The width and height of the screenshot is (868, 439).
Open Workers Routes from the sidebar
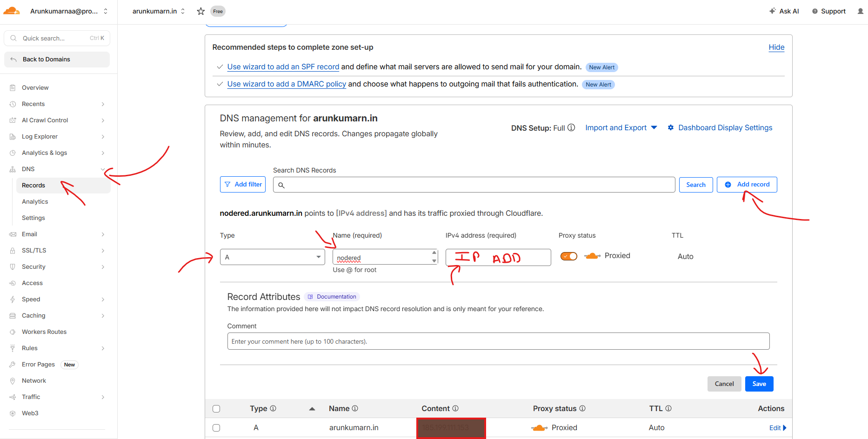[x=44, y=332]
